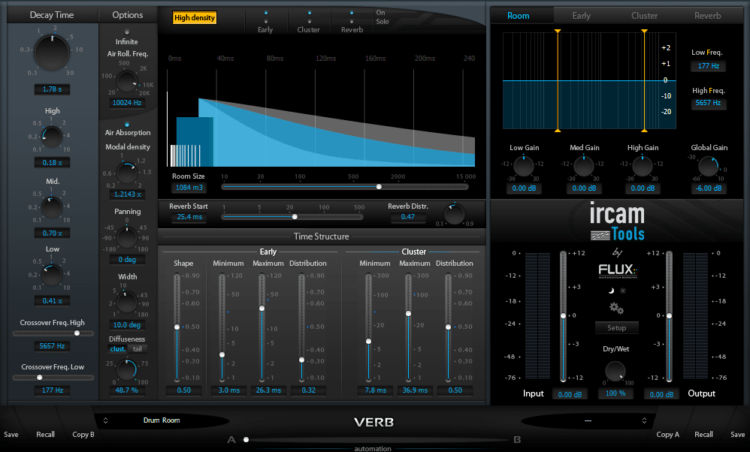Click the Input gain fader handle

click(x=563, y=316)
